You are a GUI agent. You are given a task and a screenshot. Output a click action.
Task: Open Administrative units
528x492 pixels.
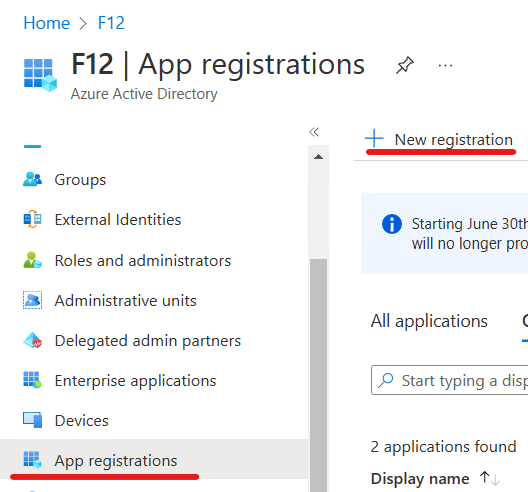point(125,301)
